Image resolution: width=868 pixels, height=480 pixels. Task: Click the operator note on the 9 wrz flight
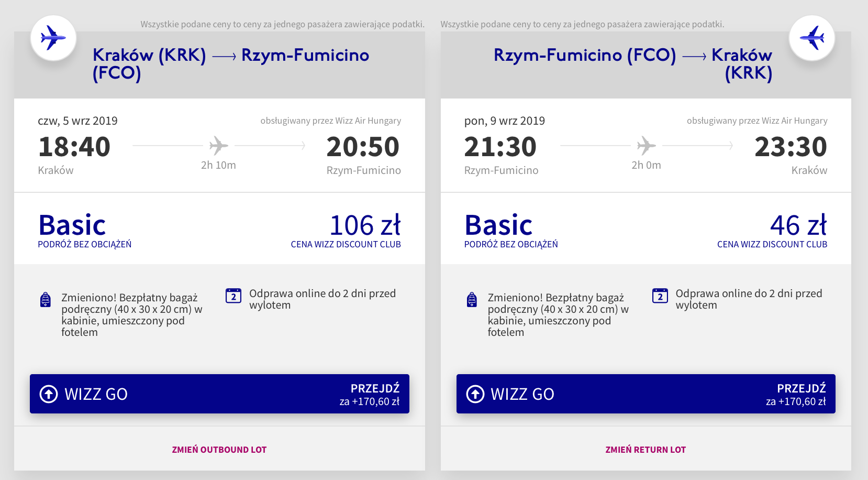[757, 121]
